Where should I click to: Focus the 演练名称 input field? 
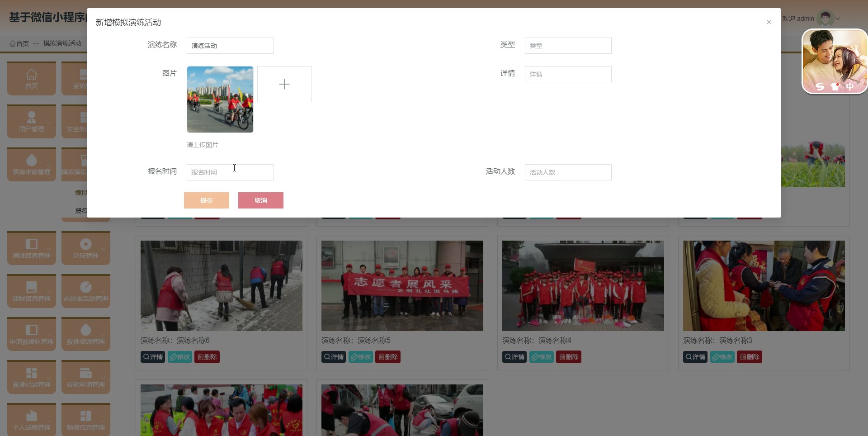(230, 46)
